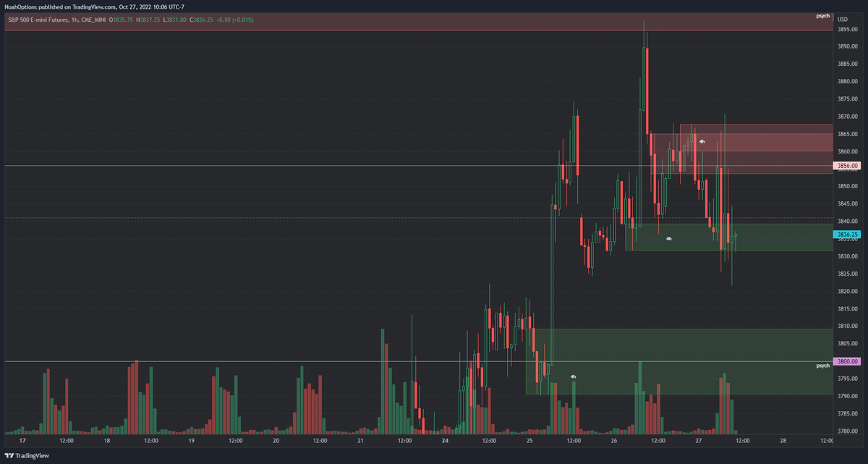
Task: Click the 4h label in the lower green zone
Action: pos(574,376)
